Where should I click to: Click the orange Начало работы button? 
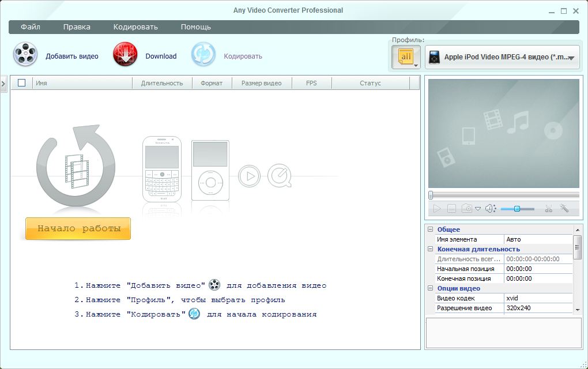tap(78, 228)
